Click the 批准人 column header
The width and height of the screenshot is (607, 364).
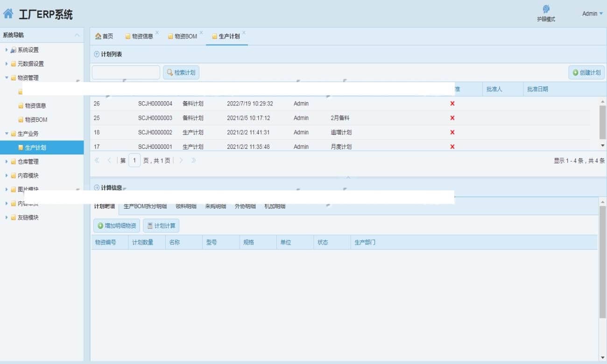coord(502,89)
